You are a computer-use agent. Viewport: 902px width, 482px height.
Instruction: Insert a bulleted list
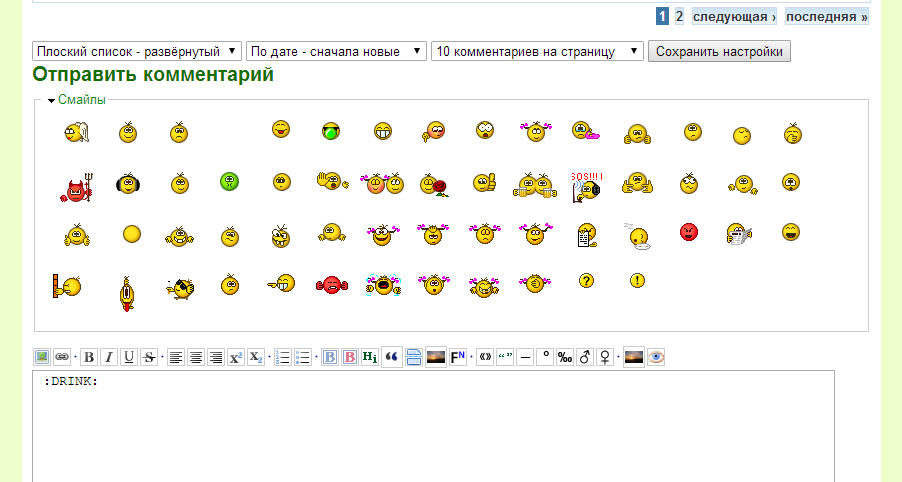(x=303, y=357)
